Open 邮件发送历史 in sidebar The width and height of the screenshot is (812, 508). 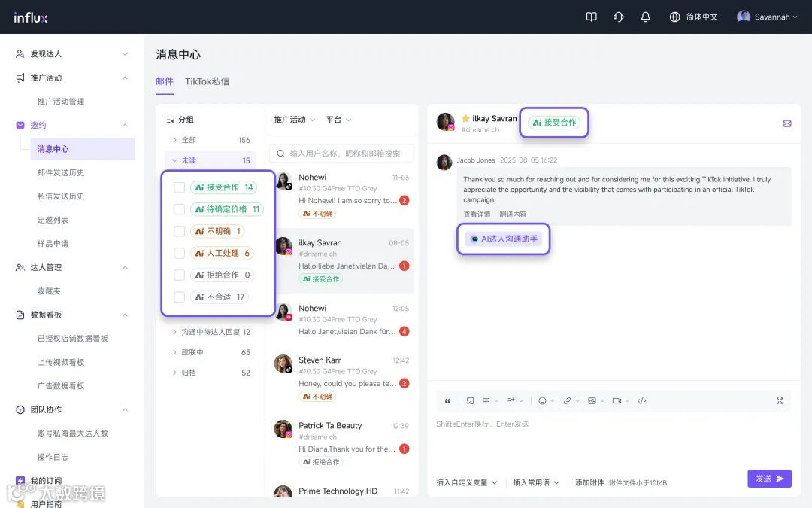click(61, 172)
